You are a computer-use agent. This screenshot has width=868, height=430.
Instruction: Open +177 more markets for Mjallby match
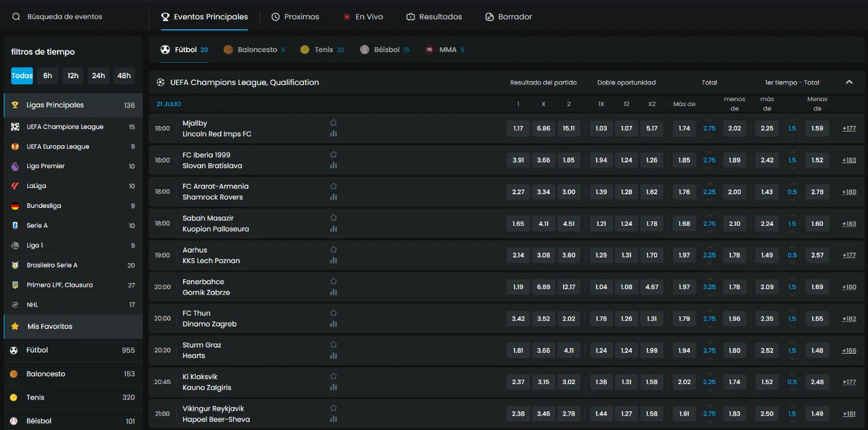tap(849, 128)
